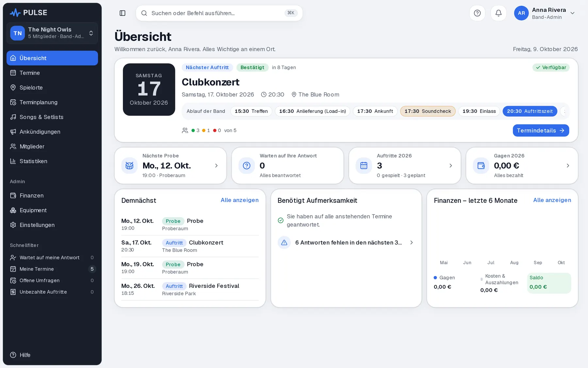Open Finanzen in the Admin section
The image size is (588, 368).
click(52, 195)
